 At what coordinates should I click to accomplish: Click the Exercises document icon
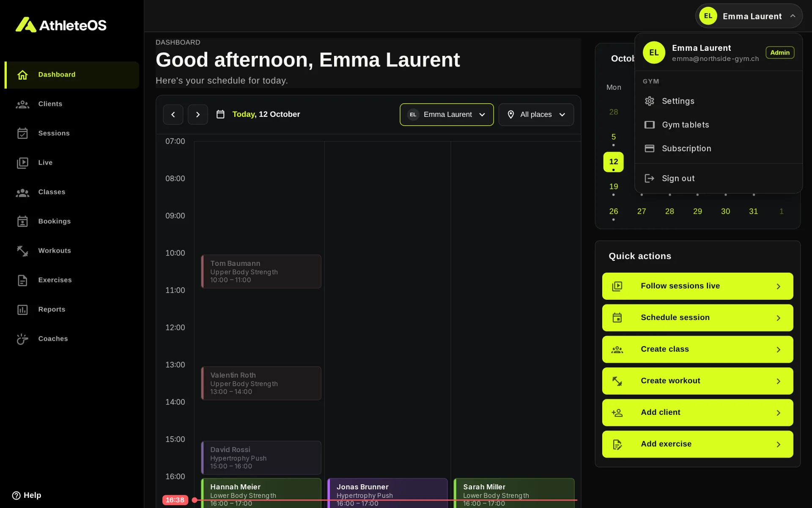(x=22, y=280)
